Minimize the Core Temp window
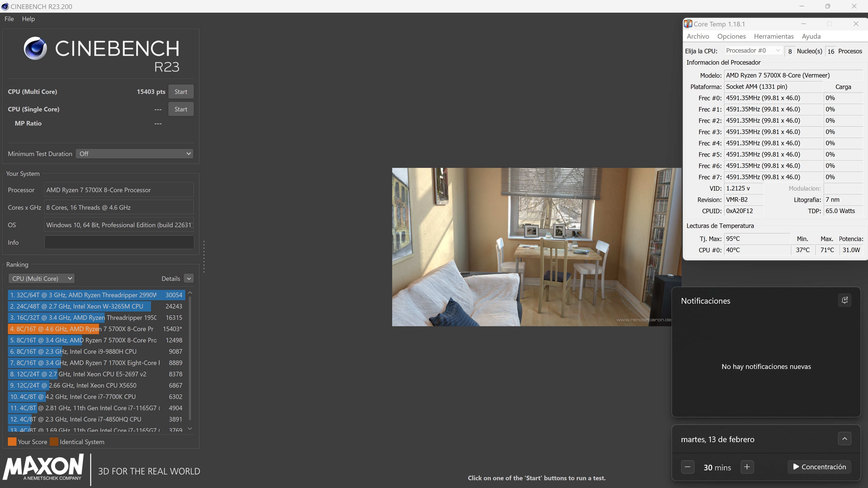Image resolution: width=868 pixels, height=488 pixels. point(803,24)
